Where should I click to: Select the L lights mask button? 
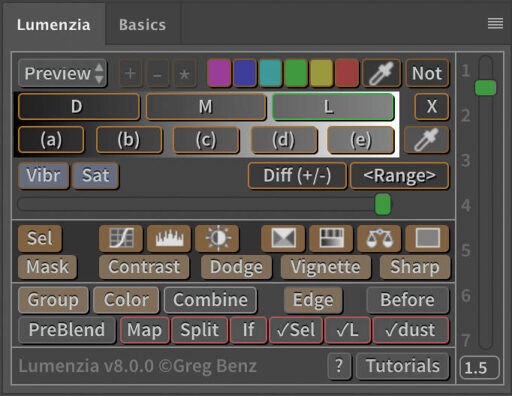click(x=333, y=107)
